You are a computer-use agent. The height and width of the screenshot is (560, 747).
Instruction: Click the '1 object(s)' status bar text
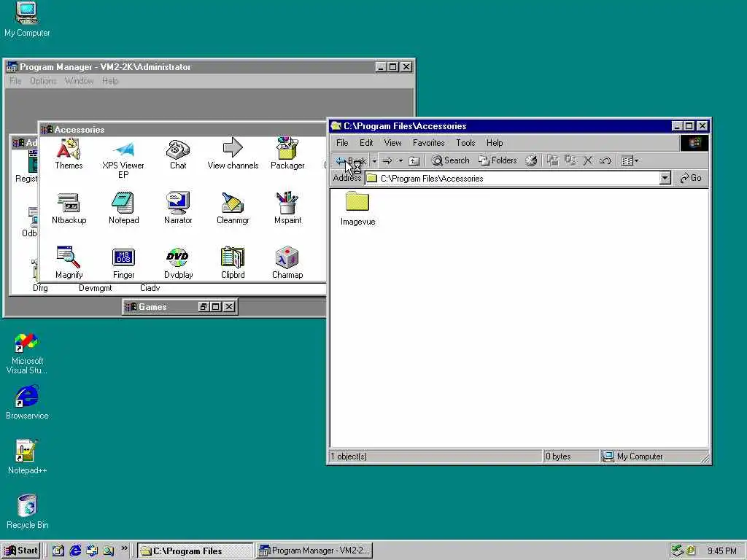point(349,456)
